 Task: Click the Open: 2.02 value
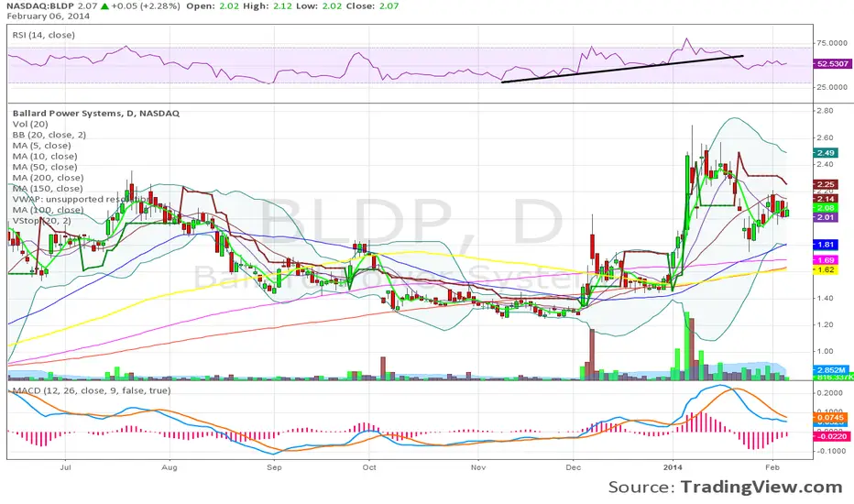pyautogui.click(x=213, y=6)
